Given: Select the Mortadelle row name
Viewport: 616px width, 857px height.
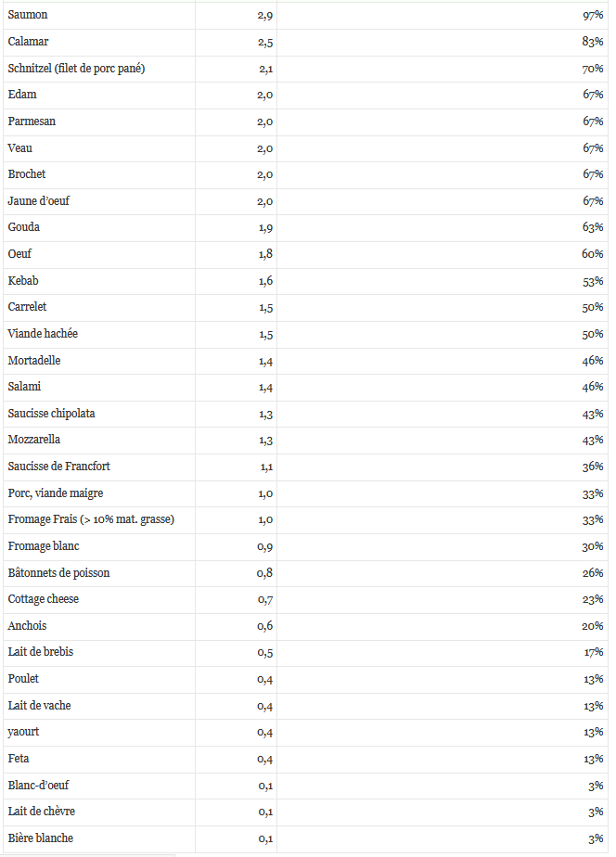Looking at the screenshot, I should [x=34, y=360].
